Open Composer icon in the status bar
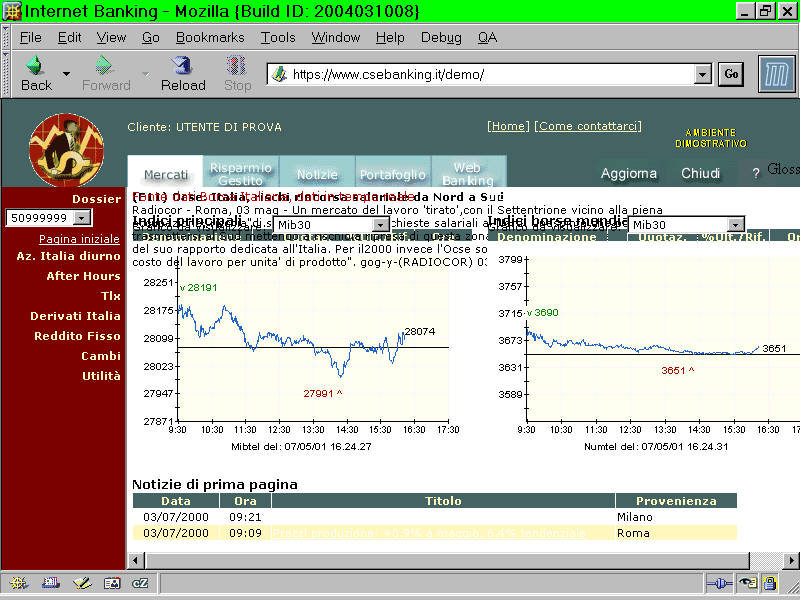800x600 pixels. coord(81,583)
